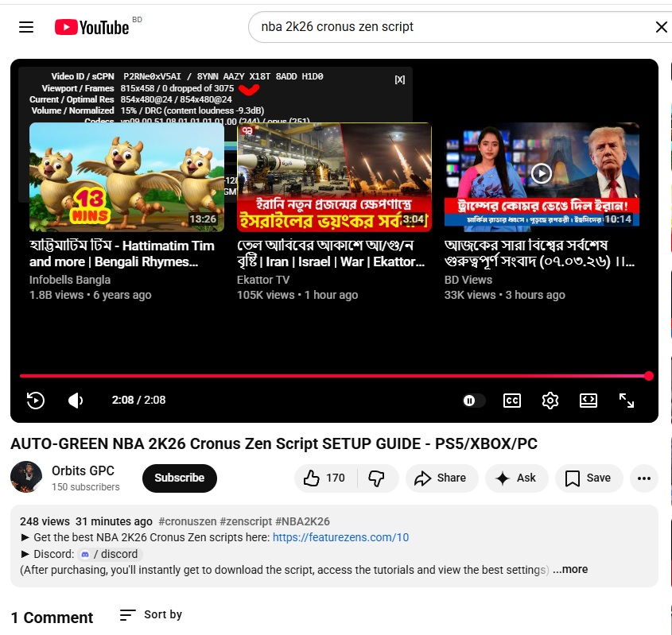The width and height of the screenshot is (672, 635).
Task: Click BD Views channel name
Action: pyautogui.click(x=468, y=280)
